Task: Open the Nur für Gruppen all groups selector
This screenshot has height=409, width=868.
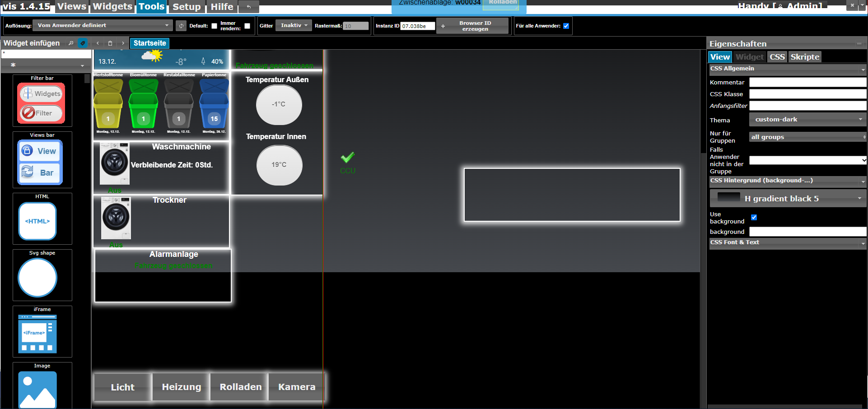Action: coord(807,137)
